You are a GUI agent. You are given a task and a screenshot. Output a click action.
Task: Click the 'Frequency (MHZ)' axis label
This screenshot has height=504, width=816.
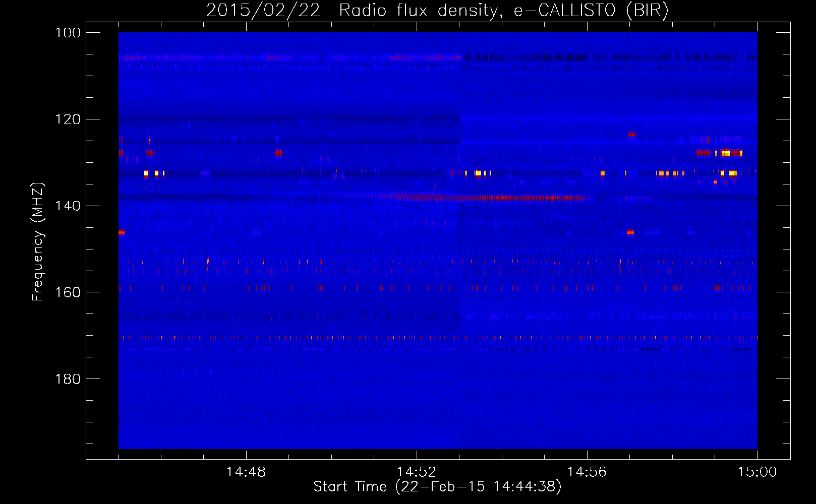[38, 242]
